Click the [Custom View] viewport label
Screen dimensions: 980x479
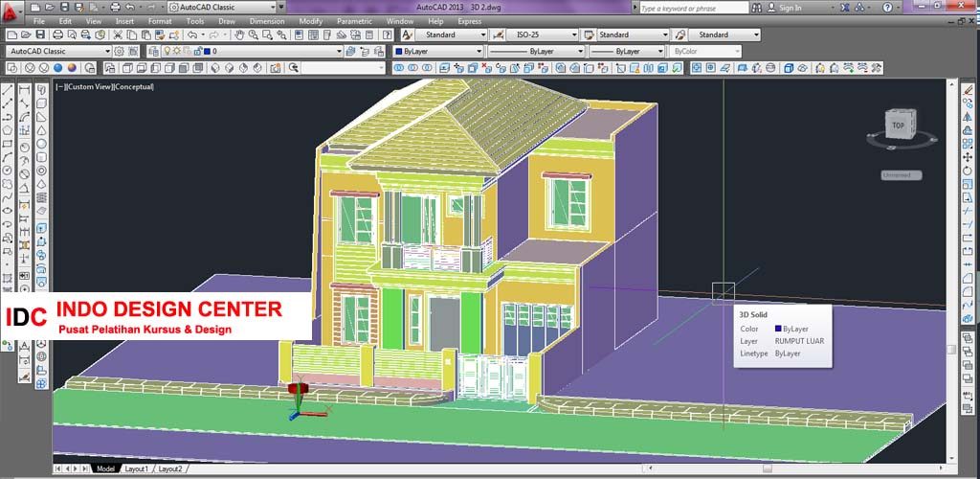88,87
